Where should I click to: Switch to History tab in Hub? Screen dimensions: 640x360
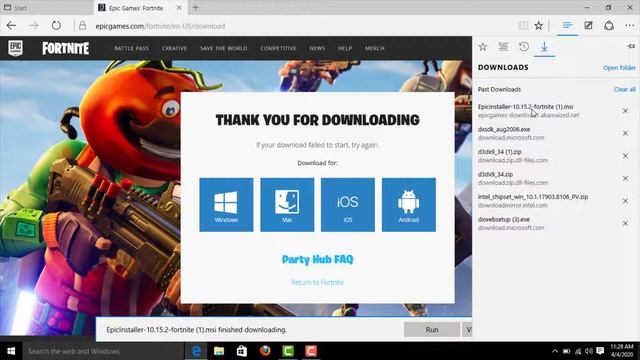(524, 47)
